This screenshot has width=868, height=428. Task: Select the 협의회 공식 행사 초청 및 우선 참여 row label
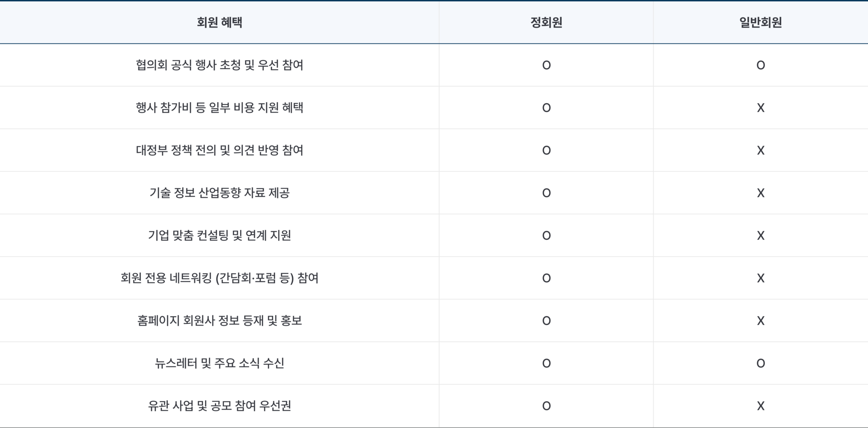219,65
